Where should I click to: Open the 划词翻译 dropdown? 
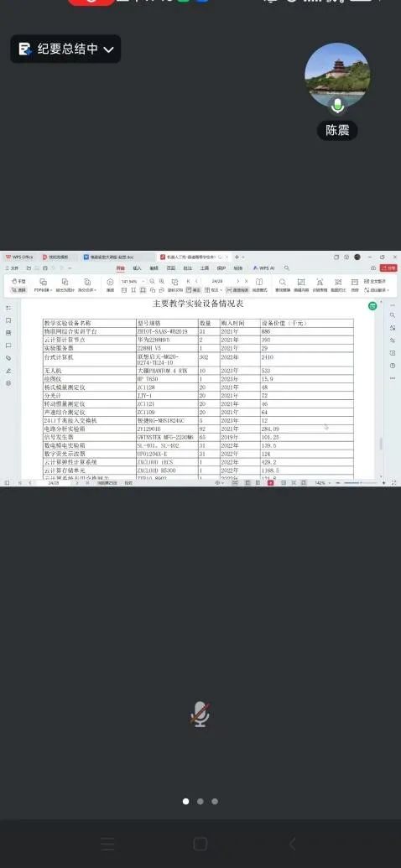pyautogui.click(x=378, y=289)
